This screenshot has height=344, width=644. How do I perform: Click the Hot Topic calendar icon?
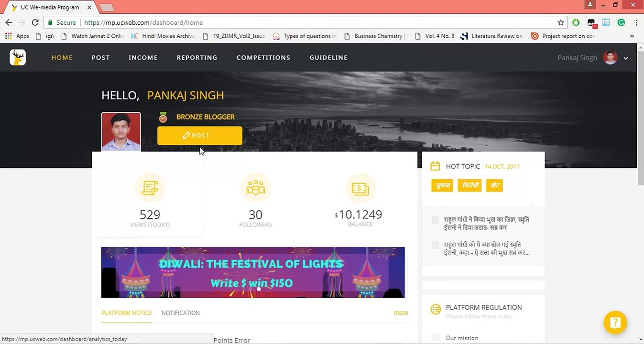coord(435,166)
